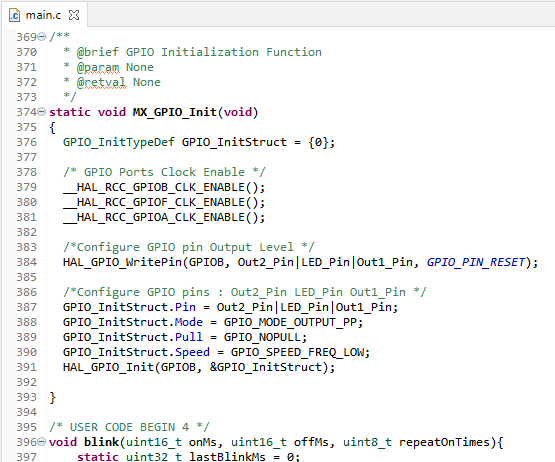Place cursor on __HAL_RCC_GPIOB_CLK_ENABLE call
Screen dimensions: 555x462
pos(164,187)
